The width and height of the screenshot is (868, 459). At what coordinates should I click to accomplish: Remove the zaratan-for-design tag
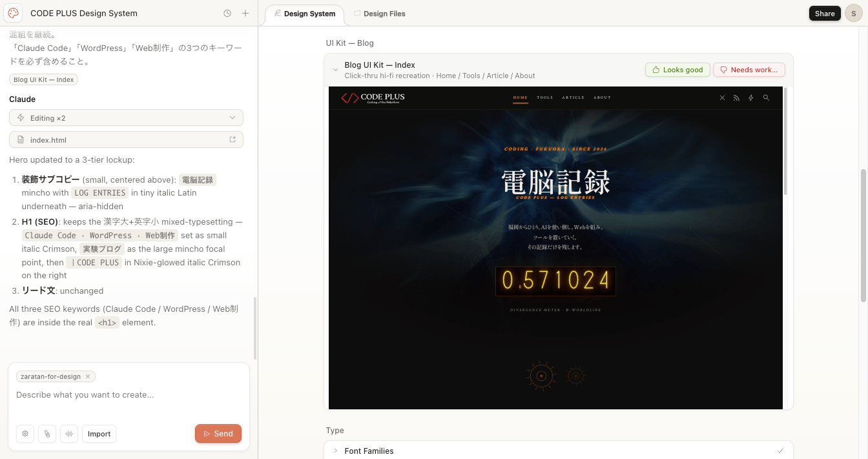tap(88, 376)
